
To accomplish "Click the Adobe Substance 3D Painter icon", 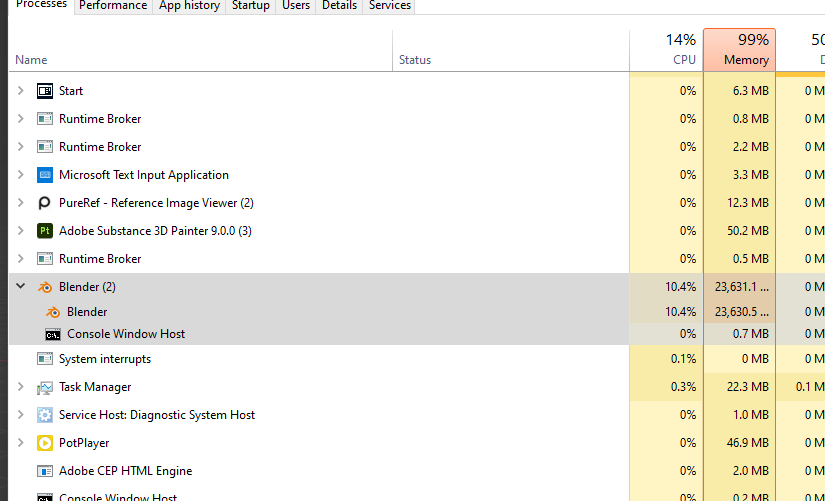I will [x=45, y=231].
